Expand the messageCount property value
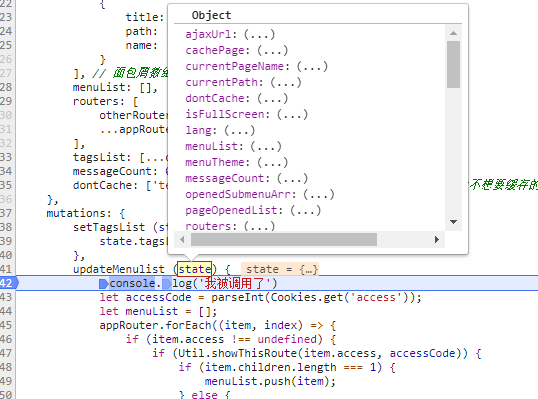This screenshot has height=399, width=538. (292, 178)
